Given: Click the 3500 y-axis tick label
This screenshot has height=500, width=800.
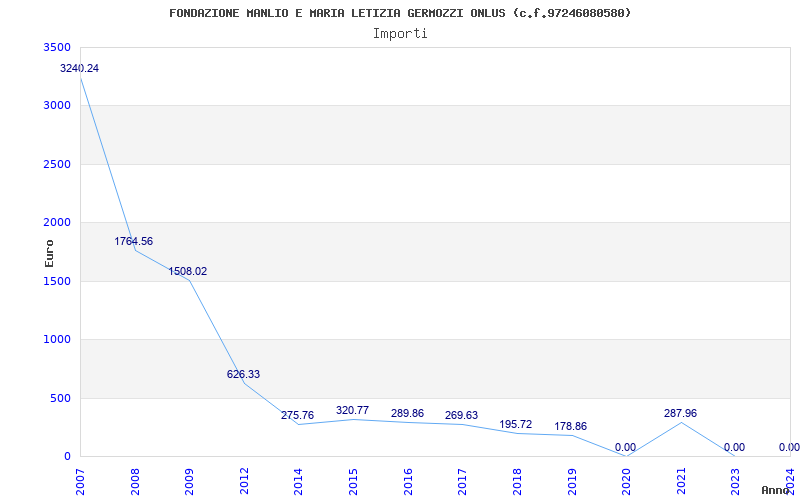Looking at the screenshot, I should click(x=58, y=47).
